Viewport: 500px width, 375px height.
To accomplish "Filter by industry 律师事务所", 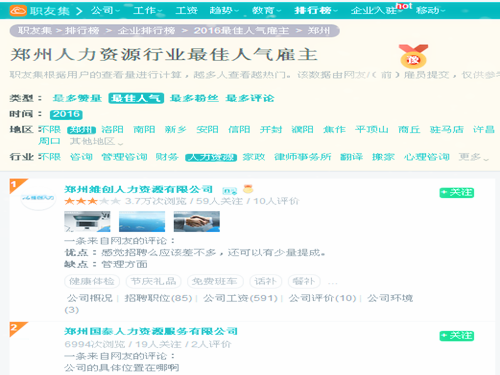I will coord(302,157).
